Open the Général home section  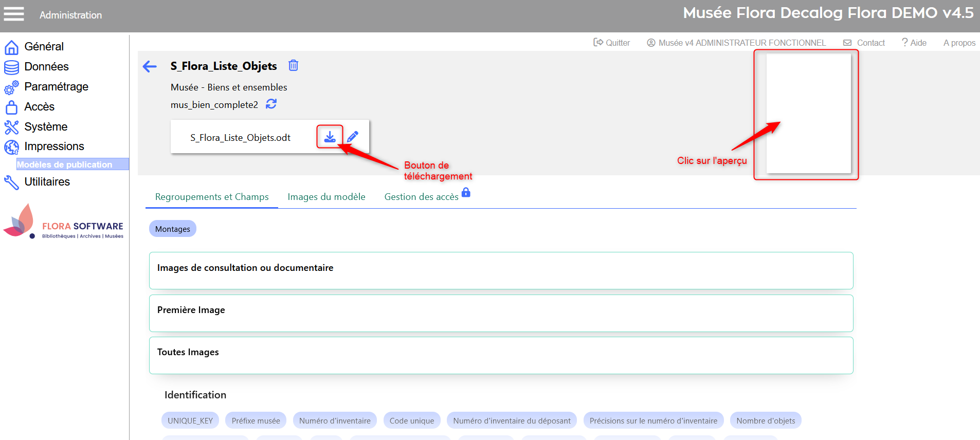tap(44, 47)
